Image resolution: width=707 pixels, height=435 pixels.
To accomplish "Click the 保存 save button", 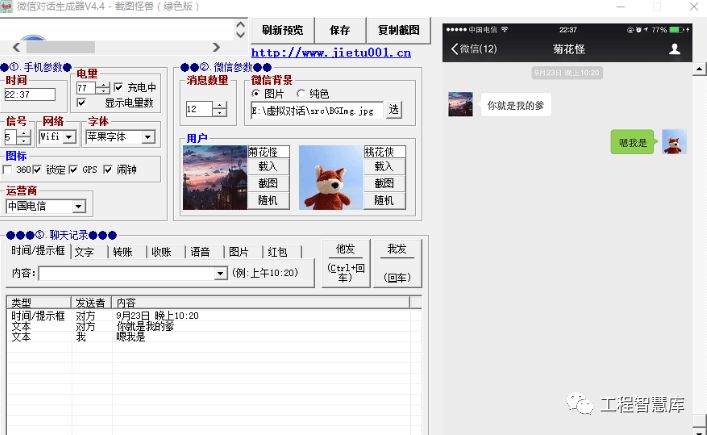I will (x=340, y=31).
